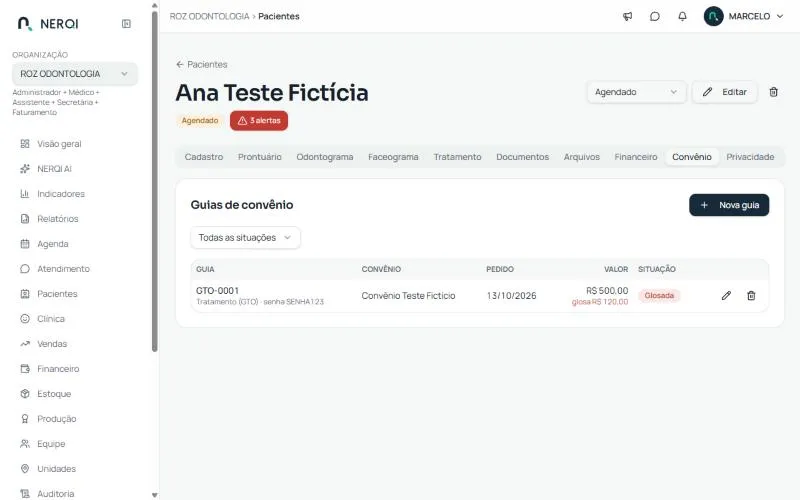Switch to Prontuário tab
The height and width of the screenshot is (500, 800).
pyautogui.click(x=260, y=157)
